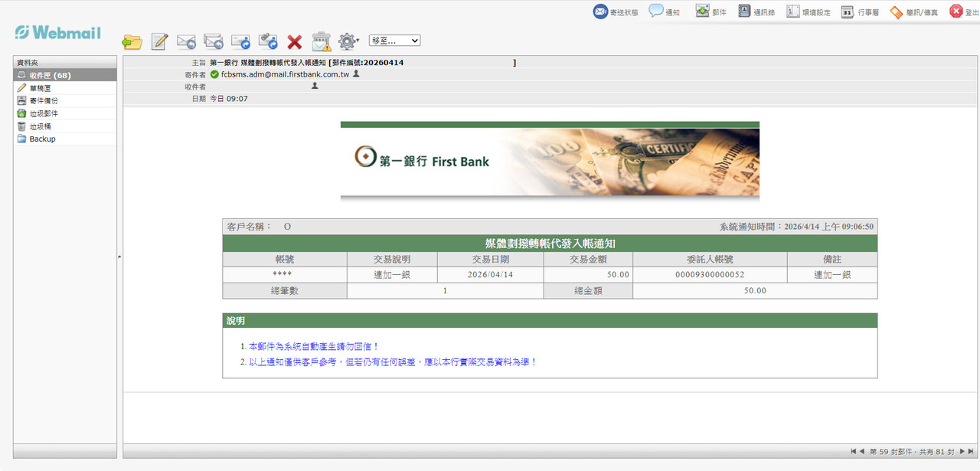Jump to the last email with the skip-forward arrow

972,452
